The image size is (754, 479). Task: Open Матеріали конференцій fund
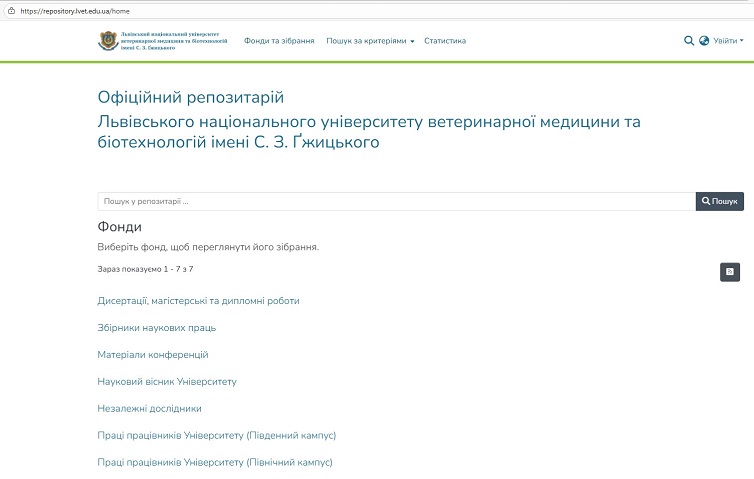pos(153,354)
